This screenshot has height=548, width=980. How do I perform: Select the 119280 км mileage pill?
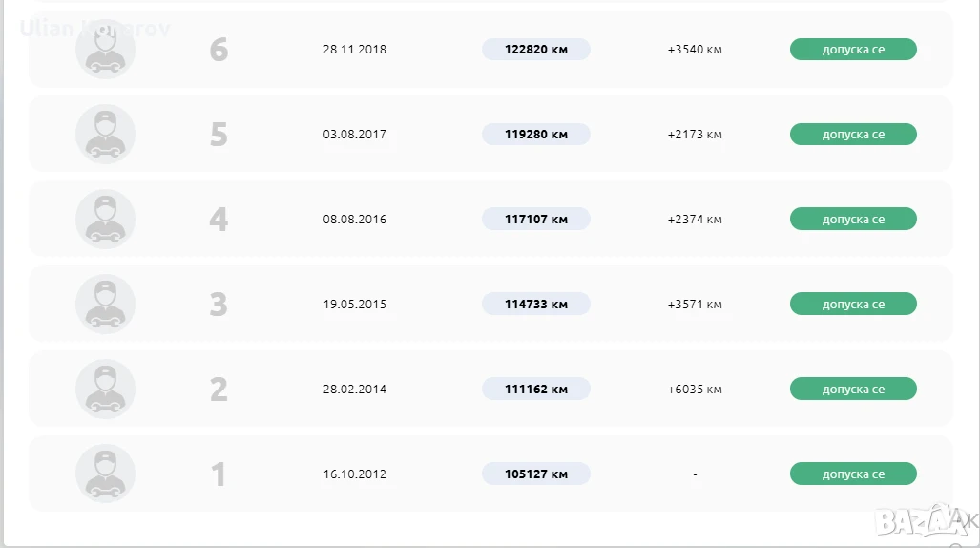(x=536, y=135)
